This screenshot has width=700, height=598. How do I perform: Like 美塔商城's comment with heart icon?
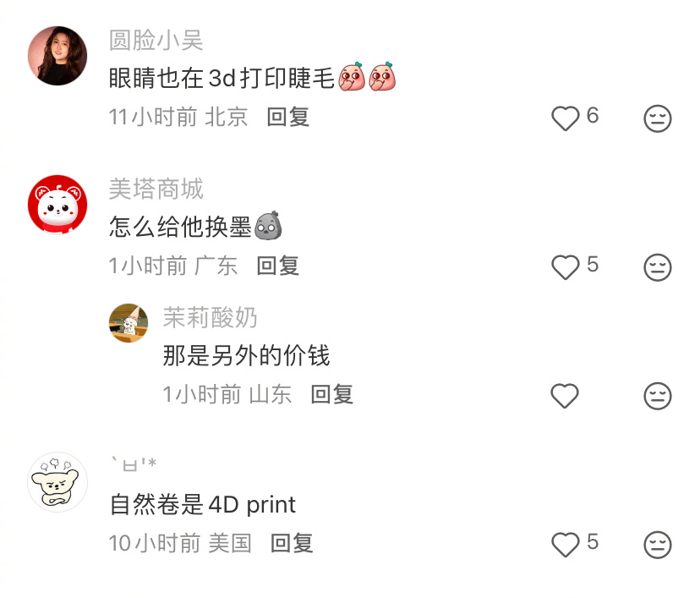[x=566, y=267]
